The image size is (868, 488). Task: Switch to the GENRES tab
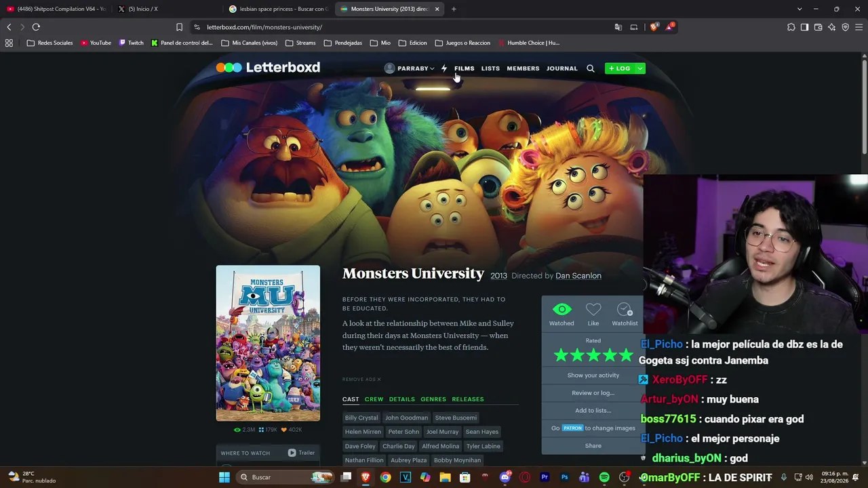[433, 399]
